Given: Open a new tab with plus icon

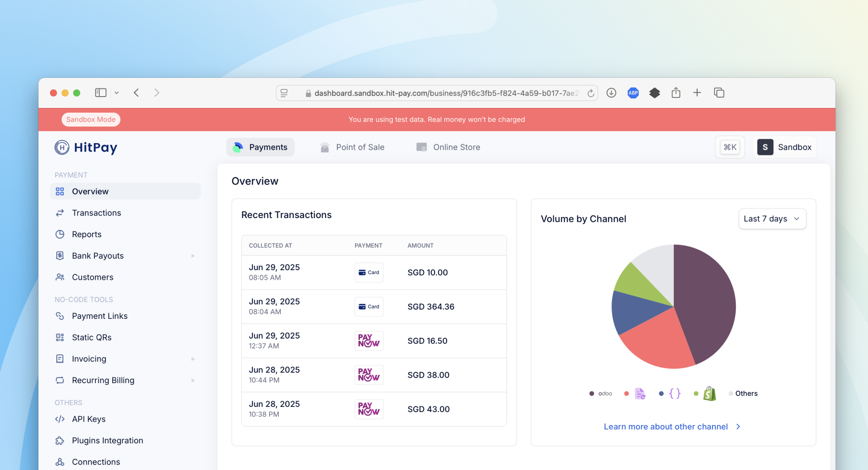Looking at the screenshot, I should 697,93.
